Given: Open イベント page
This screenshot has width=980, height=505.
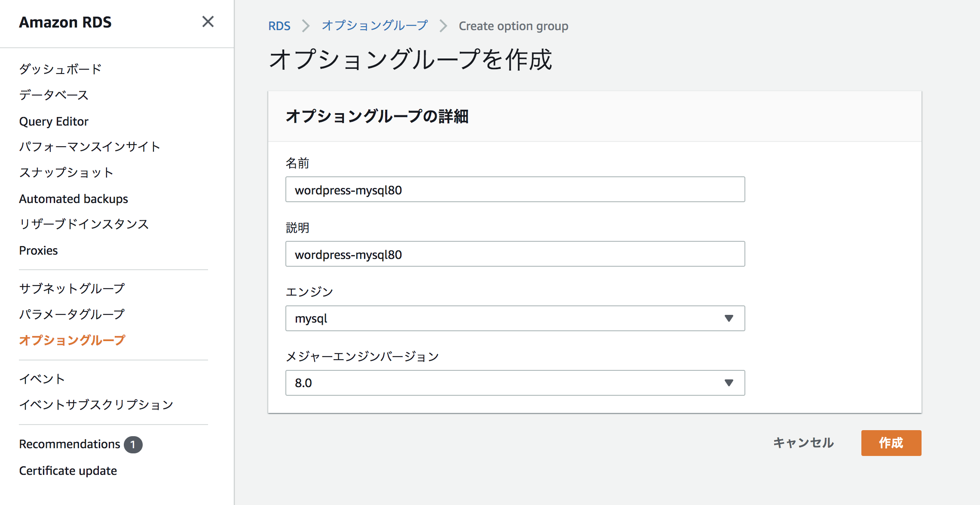Looking at the screenshot, I should coord(42,379).
